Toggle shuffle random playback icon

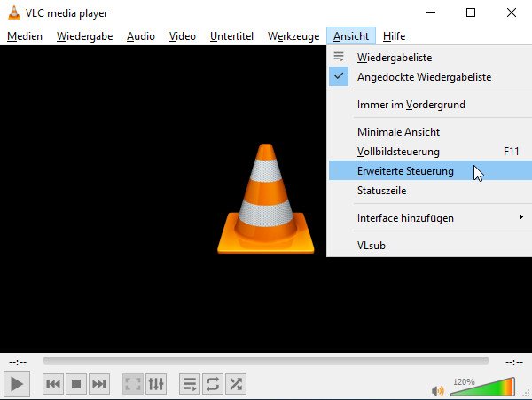pyautogui.click(x=236, y=384)
